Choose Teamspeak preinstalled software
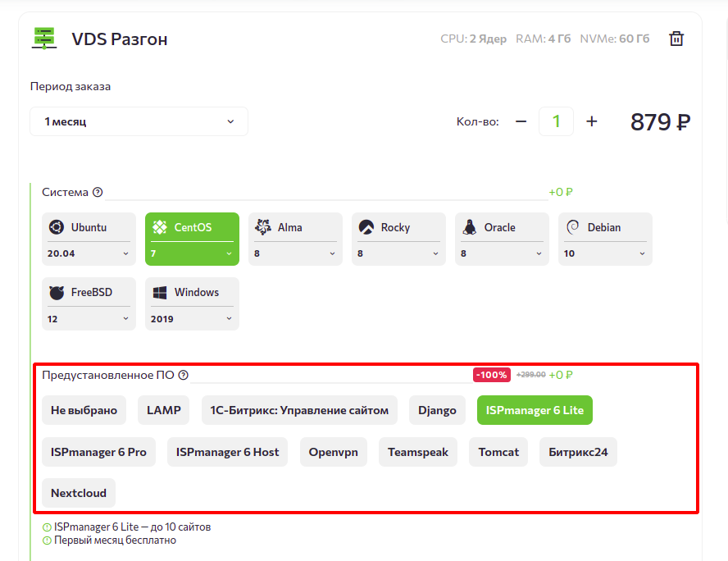Image resolution: width=728 pixels, height=561 pixels. (418, 452)
